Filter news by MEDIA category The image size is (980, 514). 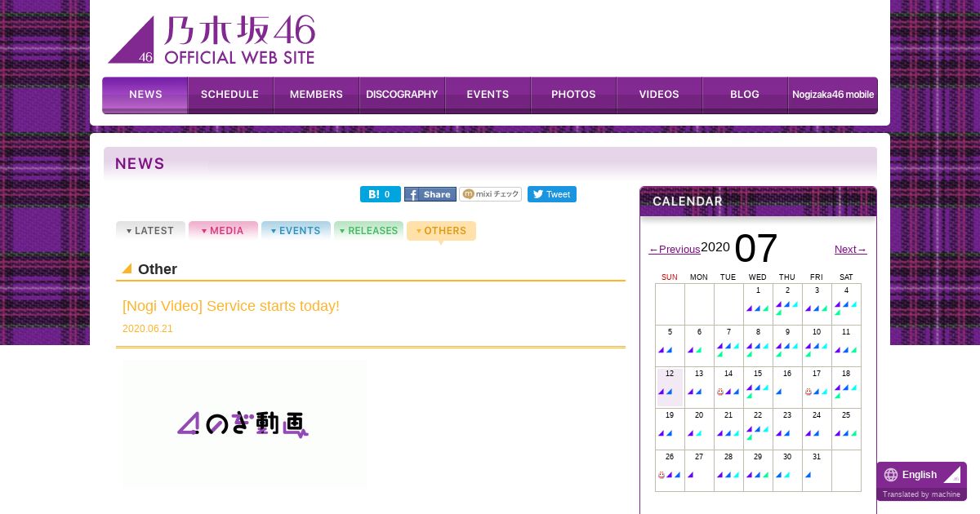[223, 231]
